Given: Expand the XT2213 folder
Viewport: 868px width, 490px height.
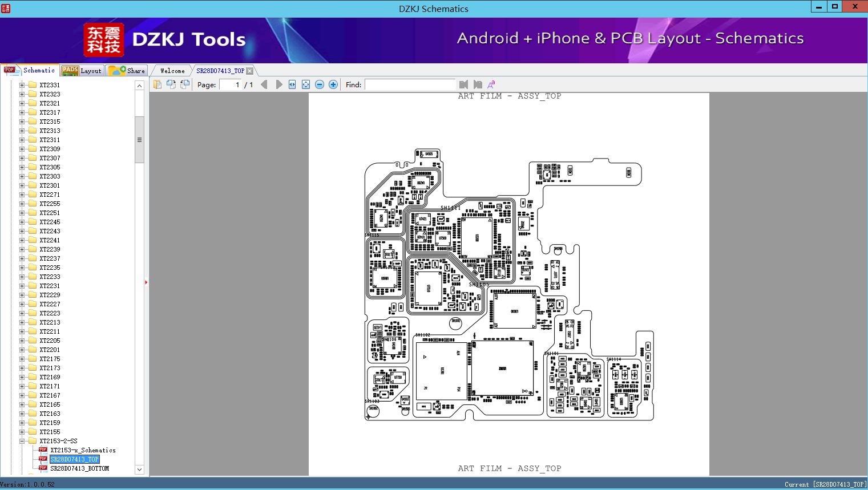Looking at the screenshot, I should pyautogui.click(x=22, y=322).
